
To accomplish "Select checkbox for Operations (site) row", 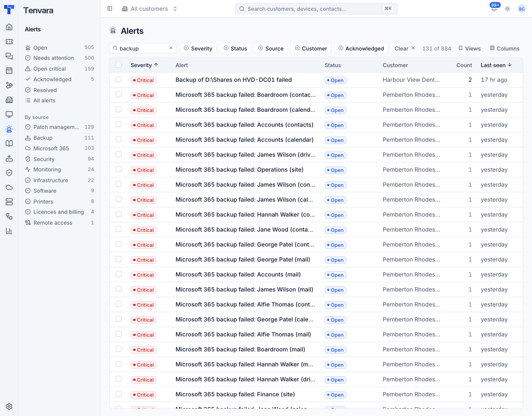I will pyautogui.click(x=119, y=169).
